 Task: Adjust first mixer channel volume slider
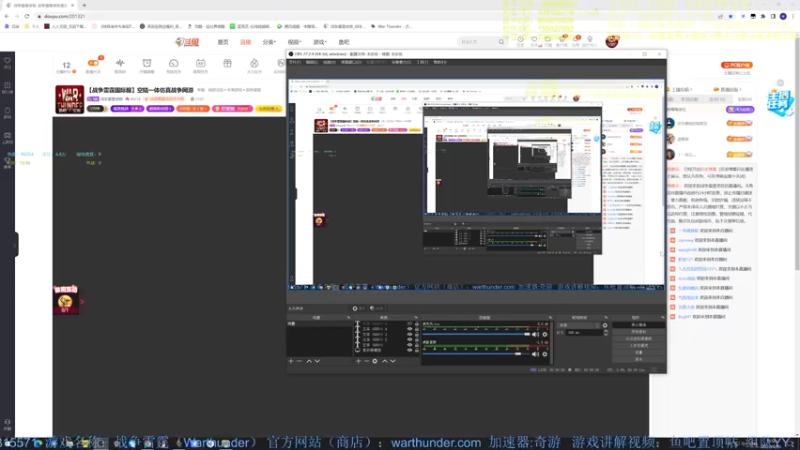coord(477,334)
